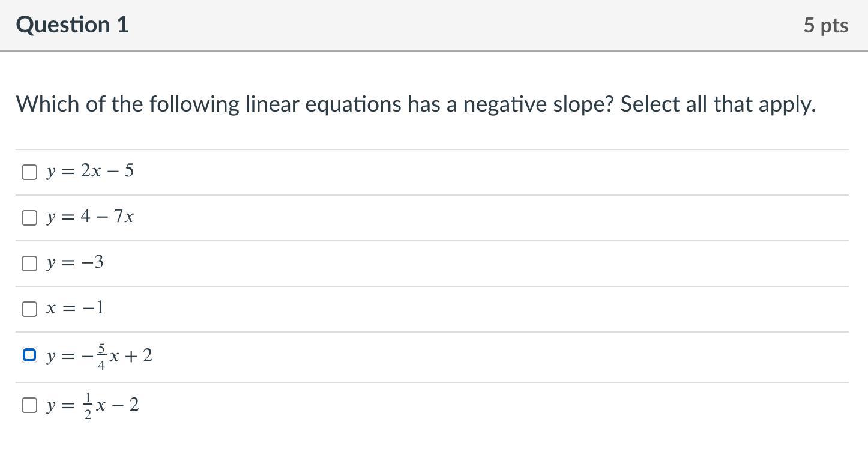Check the box for y = 2x − 5

pos(29,172)
